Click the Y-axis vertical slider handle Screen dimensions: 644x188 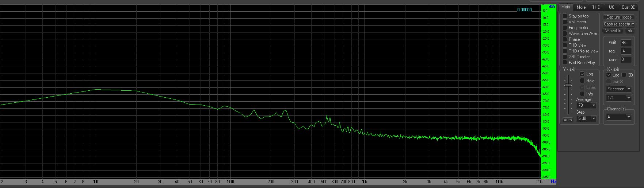click(568, 85)
